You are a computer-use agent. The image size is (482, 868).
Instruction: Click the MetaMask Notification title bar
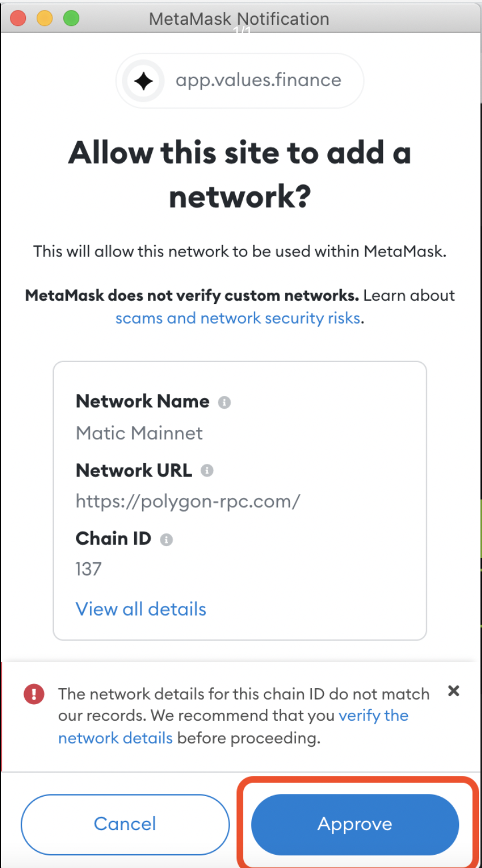tap(241, 18)
